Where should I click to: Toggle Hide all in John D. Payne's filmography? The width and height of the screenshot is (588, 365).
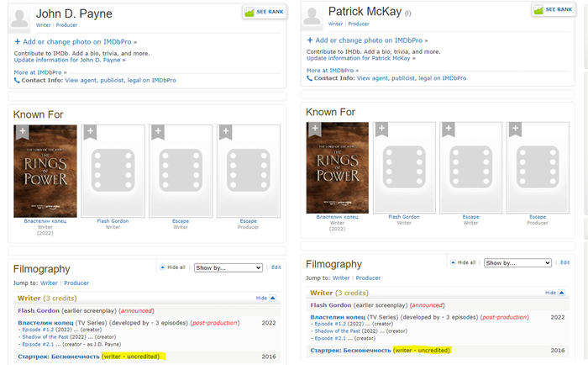173,267
